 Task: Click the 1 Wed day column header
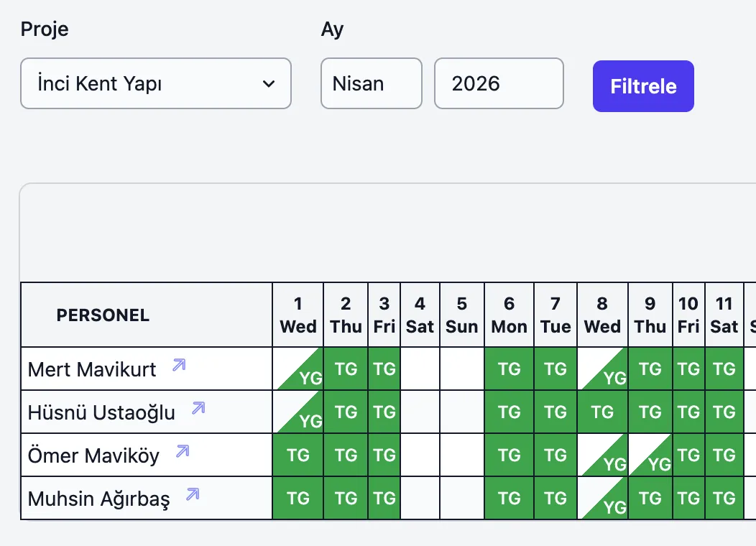298,315
